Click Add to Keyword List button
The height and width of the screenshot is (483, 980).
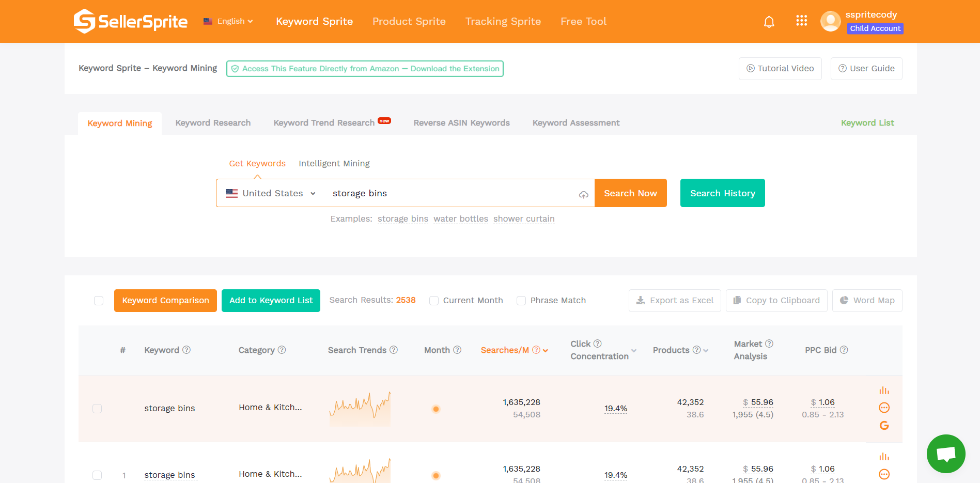click(271, 301)
